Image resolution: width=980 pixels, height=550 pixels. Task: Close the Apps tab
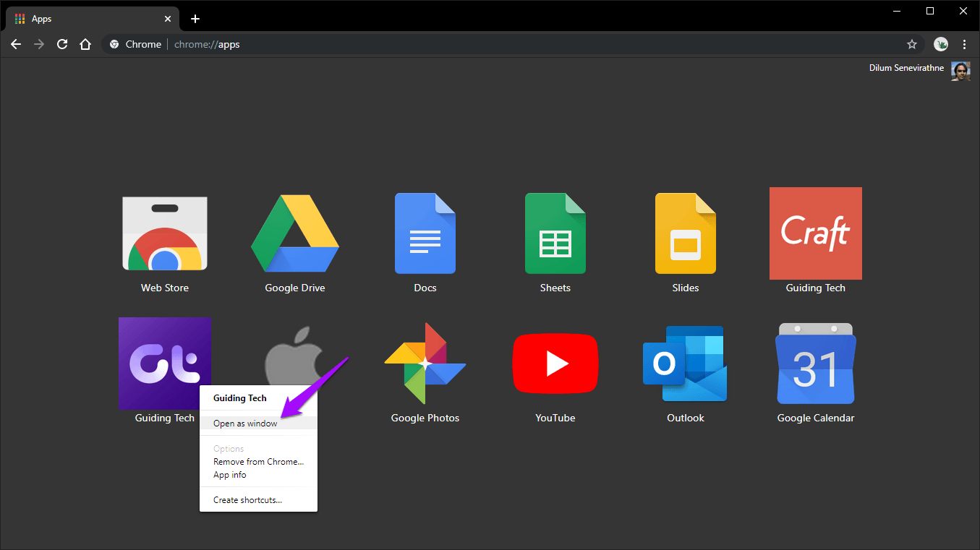[168, 19]
